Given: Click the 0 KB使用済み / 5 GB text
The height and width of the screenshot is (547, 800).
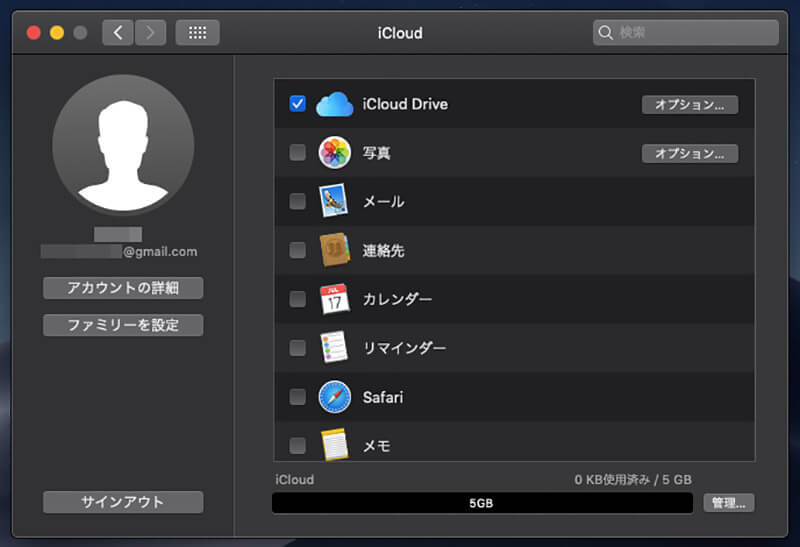Looking at the screenshot, I should (633, 480).
